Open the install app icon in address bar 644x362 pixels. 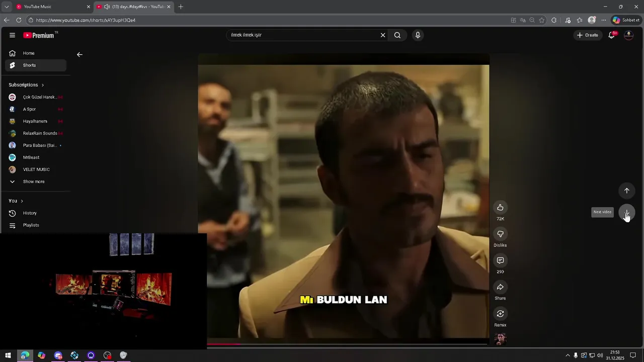(513, 20)
